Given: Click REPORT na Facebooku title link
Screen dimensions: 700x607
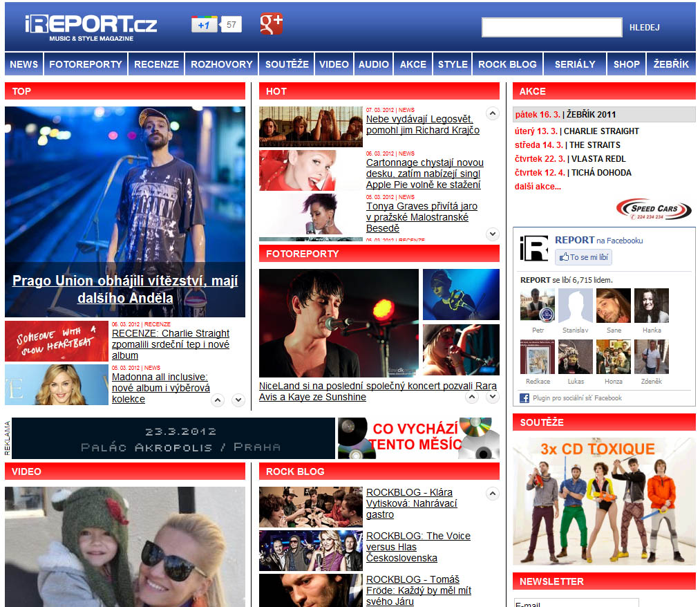Looking at the screenshot, I should (x=598, y=241).
